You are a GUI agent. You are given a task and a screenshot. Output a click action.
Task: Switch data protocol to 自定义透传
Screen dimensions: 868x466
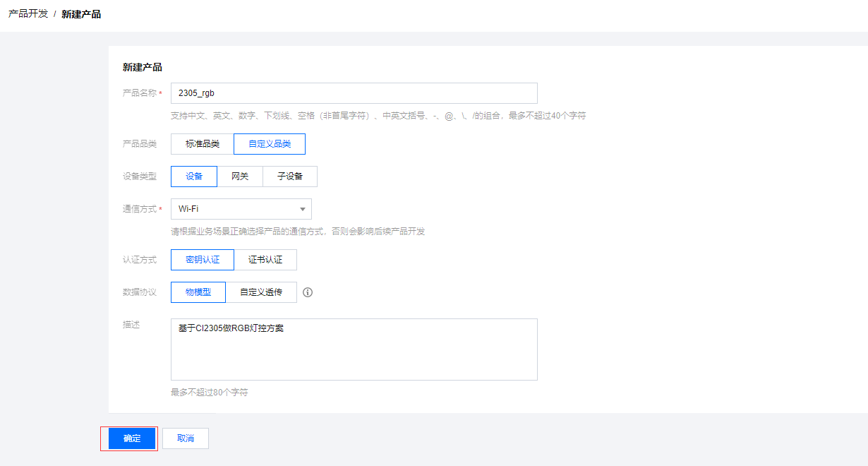(261, 292)
